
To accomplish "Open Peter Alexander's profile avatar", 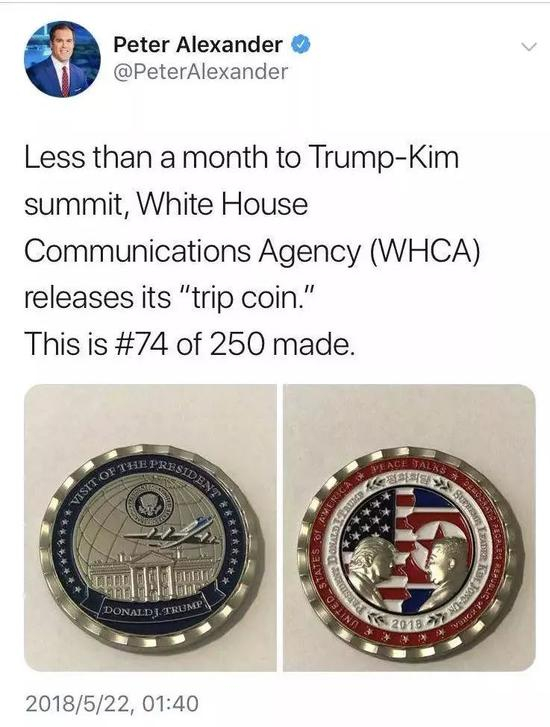I will coord(63,59).
